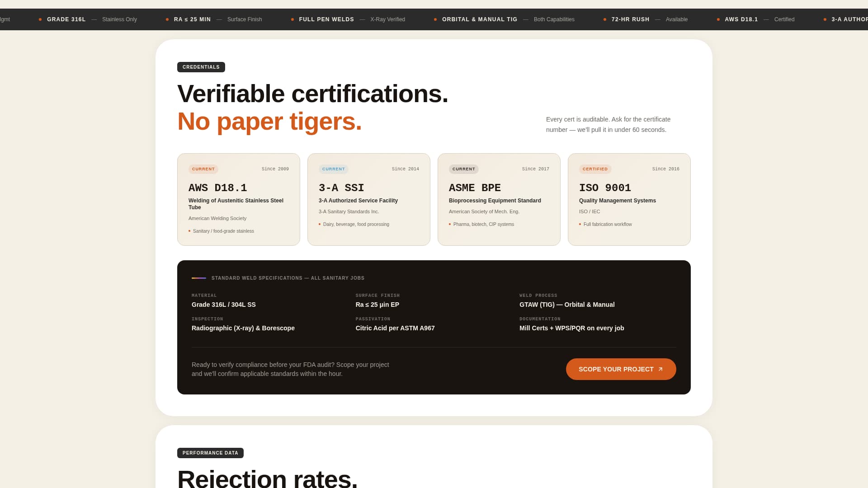Click the Since 2009 label on AWS card
The height and width of the screenshot is (488, 868).
(275, 169)
